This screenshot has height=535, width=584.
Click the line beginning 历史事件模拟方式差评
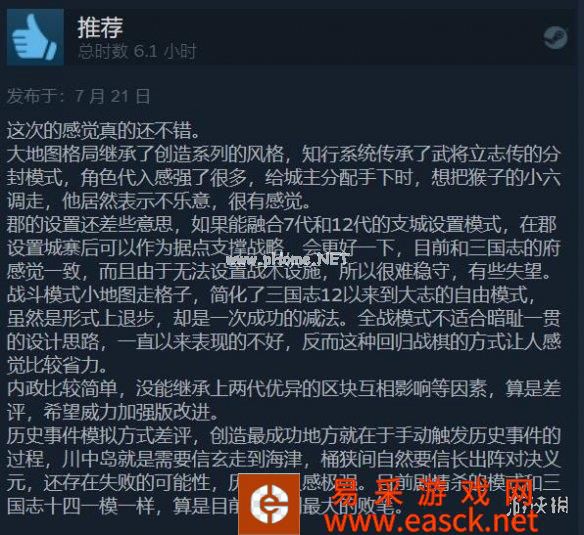coord(284,436)
